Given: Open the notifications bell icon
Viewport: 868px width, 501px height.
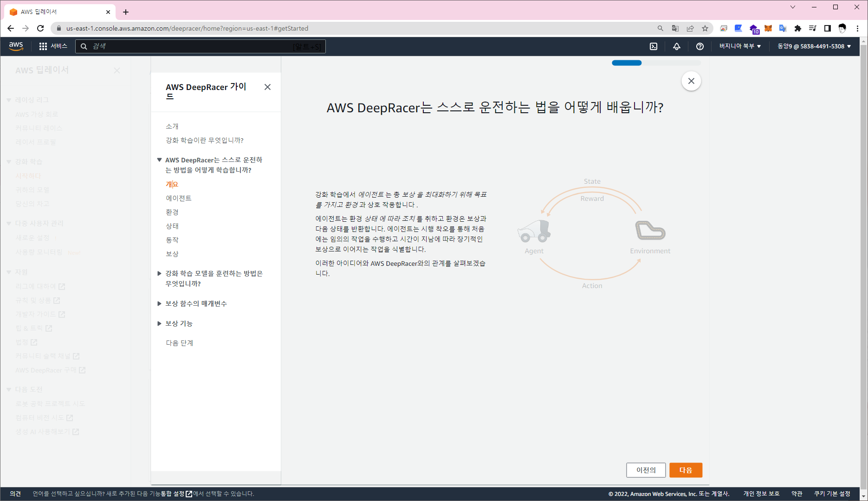Looking at the screenshot, I should click(x=677, y=46).
